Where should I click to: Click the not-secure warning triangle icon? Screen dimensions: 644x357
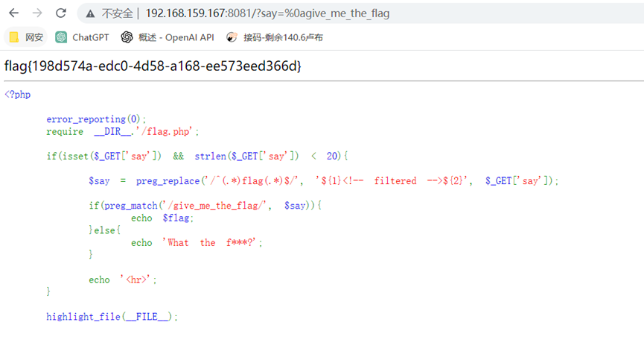[x=90, y=14]
